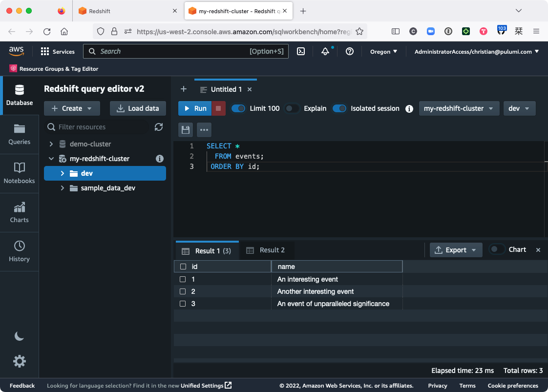Image resolution: width=548 pixels, height=392 pixels.
Task: Run the SQL query
Action: click(x=195, y=108)
